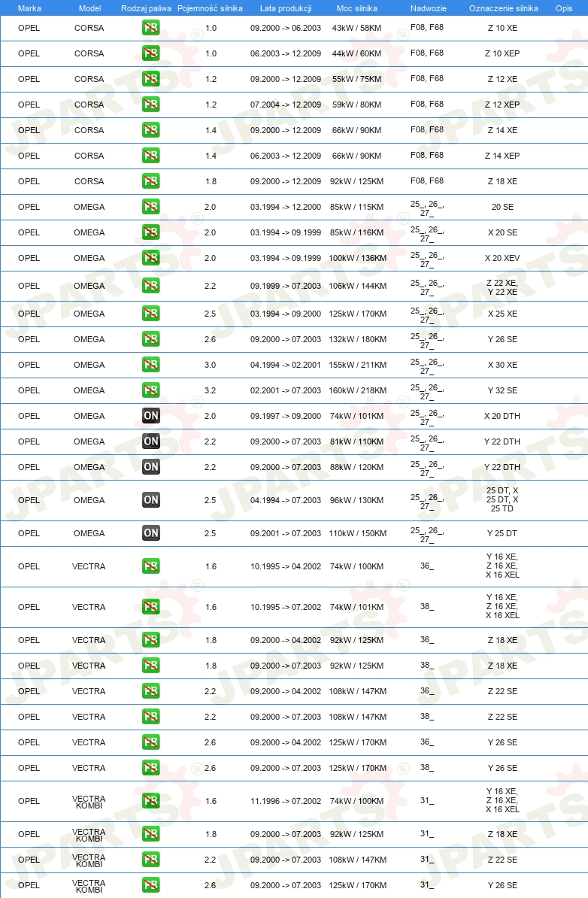Image resolution: width=588 pixels, height=898 pixels.
Task: Click the petrol icon in the 132kW / 180KM row
Action: (150, 339)
